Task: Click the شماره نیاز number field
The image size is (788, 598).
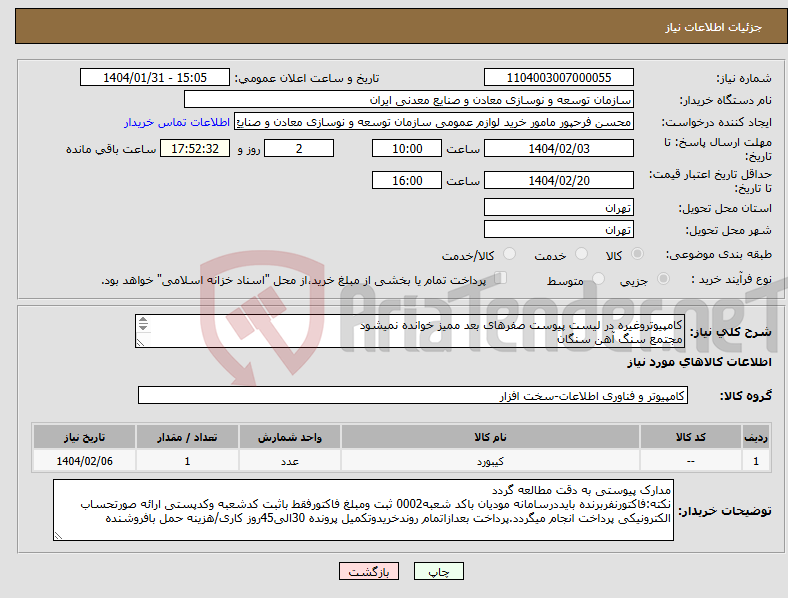Action: (559, 78)
